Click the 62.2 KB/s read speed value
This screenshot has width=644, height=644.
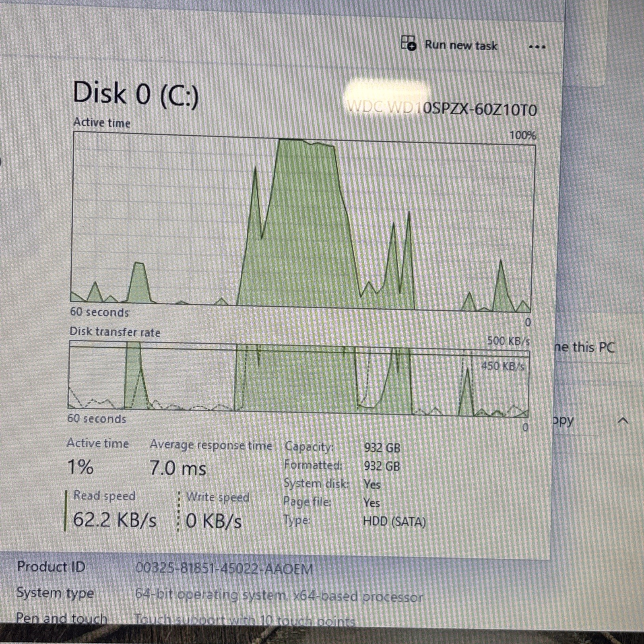[115, 520]
